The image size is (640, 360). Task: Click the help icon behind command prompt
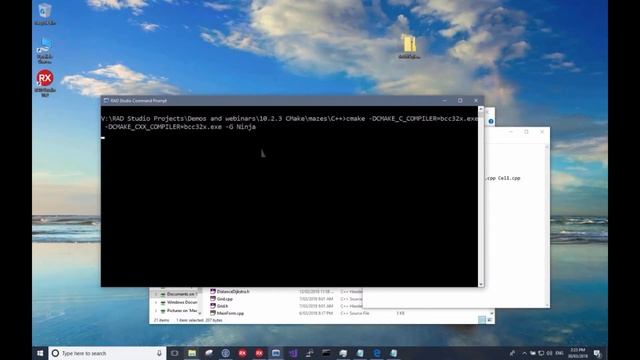(491, 121)
